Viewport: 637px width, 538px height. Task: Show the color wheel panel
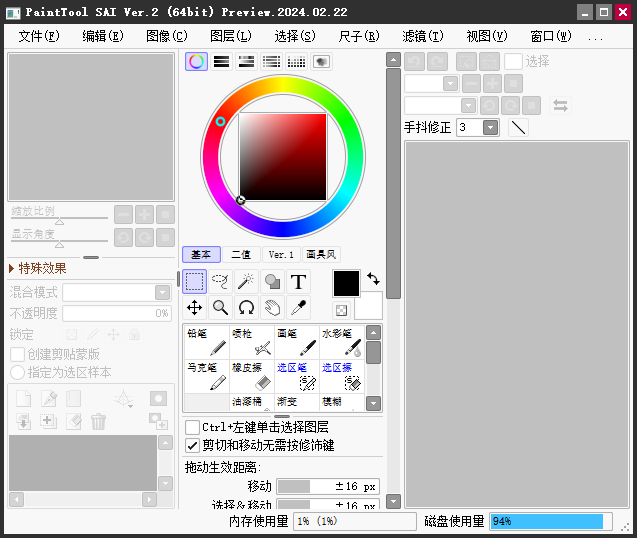coord(196,62)
